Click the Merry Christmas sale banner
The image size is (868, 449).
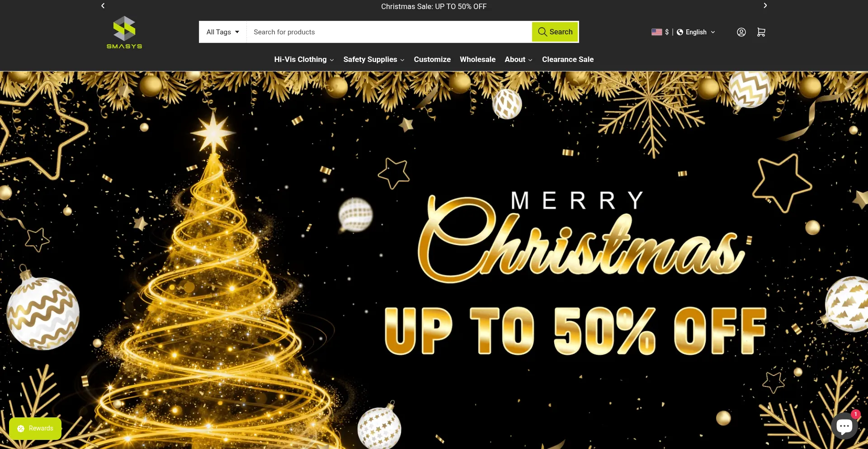(x=434, y=260)
